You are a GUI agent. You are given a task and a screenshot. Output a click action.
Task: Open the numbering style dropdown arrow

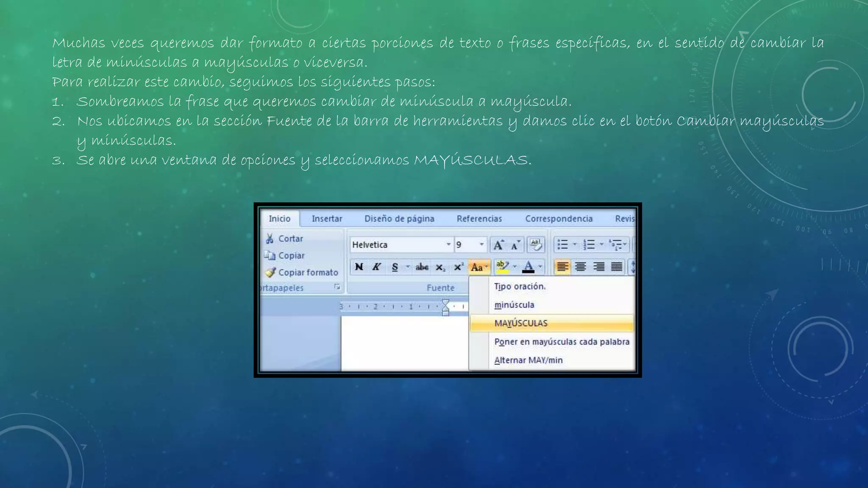click(601, 244)
